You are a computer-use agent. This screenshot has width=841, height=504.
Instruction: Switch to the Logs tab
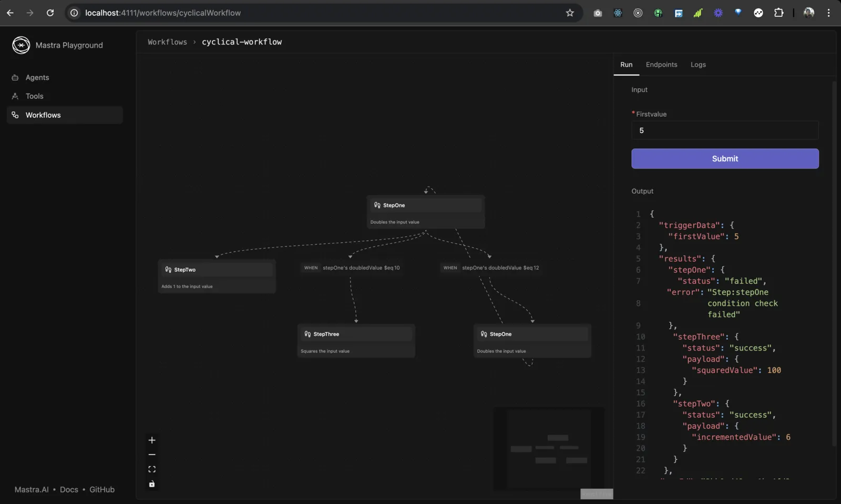tap(698, 65)
